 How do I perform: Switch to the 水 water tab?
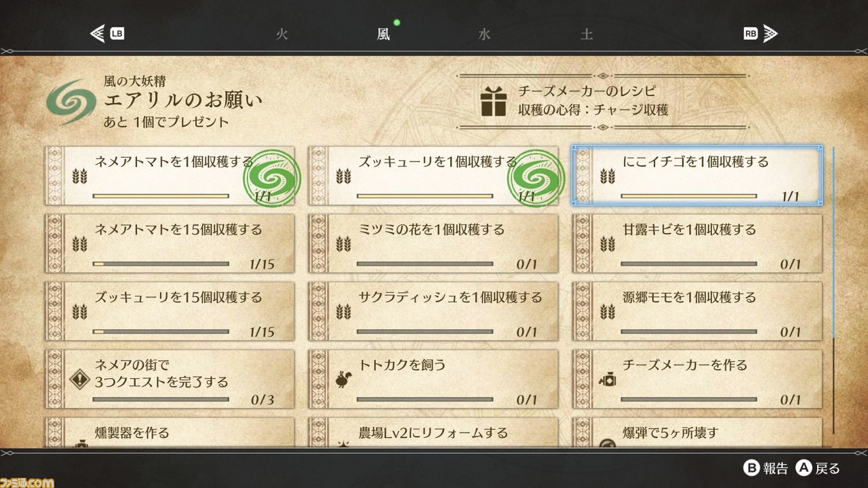[484, 34]
